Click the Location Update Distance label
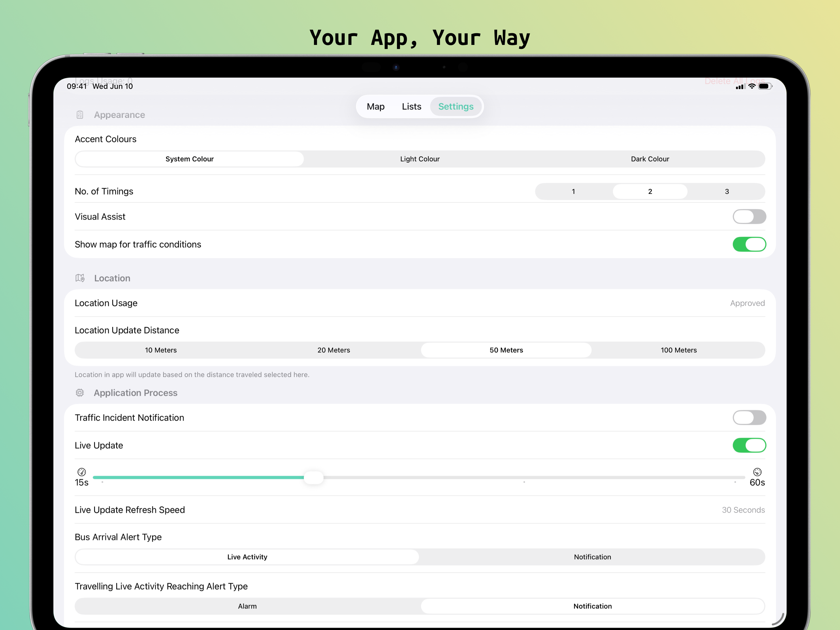 [x=127, y=330]
